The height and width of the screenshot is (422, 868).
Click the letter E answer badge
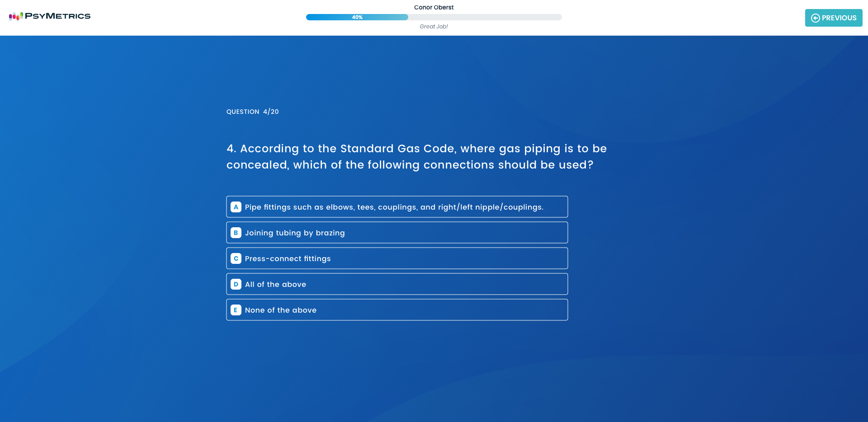(x=236, y=310)
